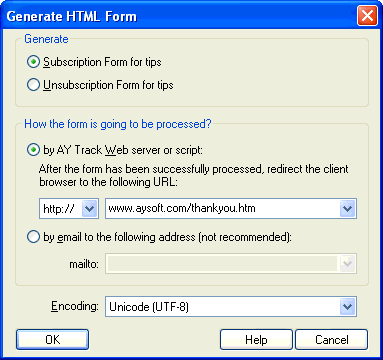Click the www.aysoft.com/thankyou.htm URL field
383x360 pixels.
[223, 209]
